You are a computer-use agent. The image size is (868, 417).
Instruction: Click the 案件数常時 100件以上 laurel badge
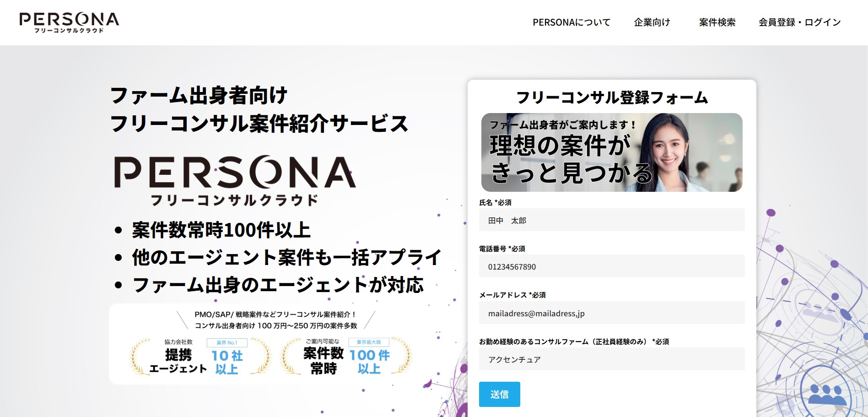click(346, 357)
